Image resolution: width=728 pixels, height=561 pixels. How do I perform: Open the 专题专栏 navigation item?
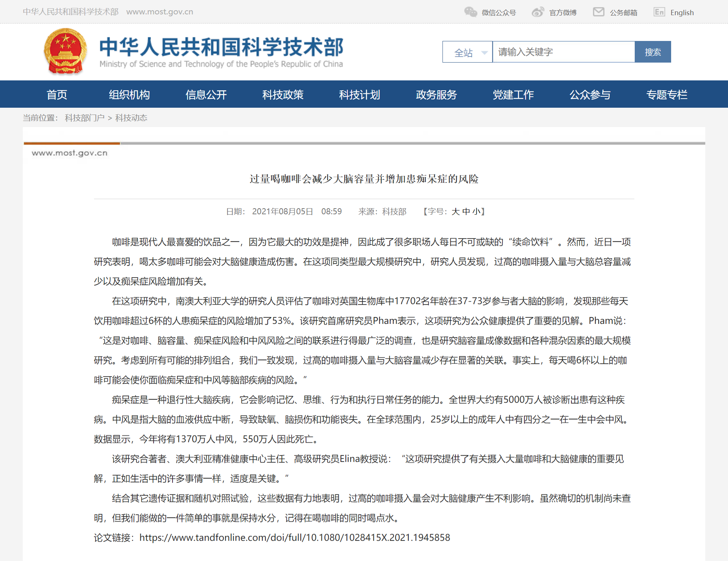tap(667, 94)
